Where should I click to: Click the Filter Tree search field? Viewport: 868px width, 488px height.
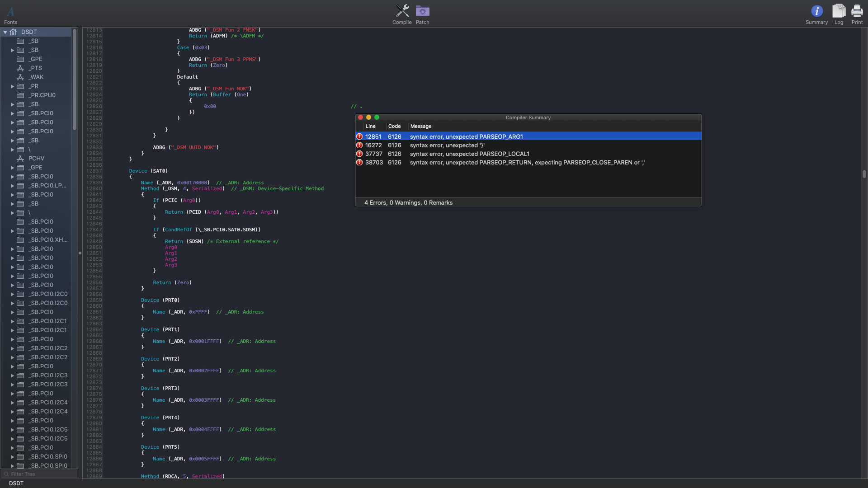pyautogui.click(x=41, y=474)
